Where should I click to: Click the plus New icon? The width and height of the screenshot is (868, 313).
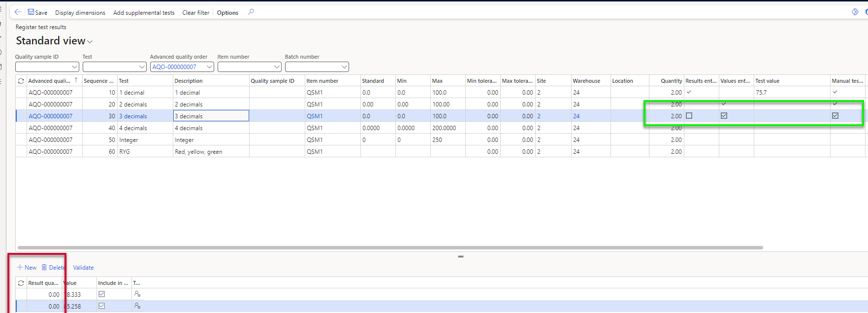tap(20, 267)
